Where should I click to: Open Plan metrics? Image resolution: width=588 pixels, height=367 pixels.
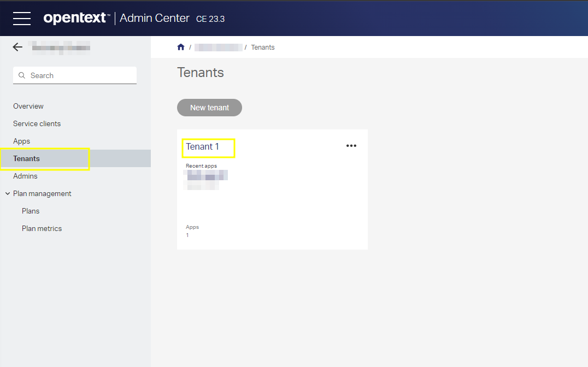(42, 228)
